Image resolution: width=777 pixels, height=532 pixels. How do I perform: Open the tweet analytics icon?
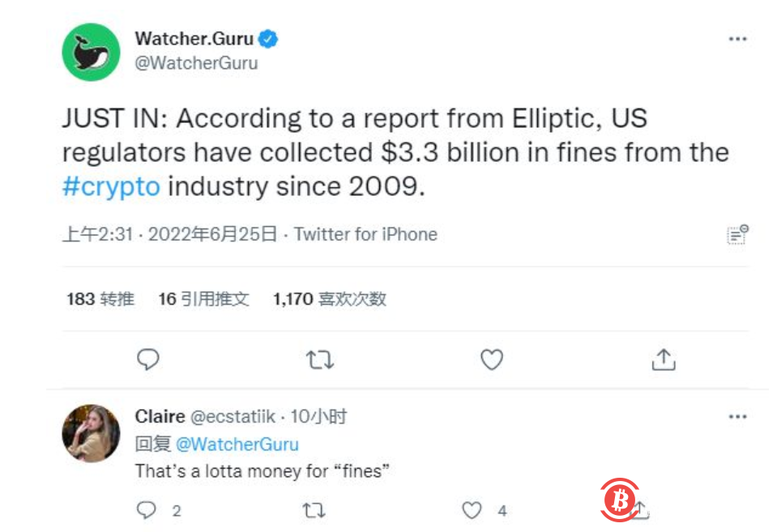coord(736,235)
